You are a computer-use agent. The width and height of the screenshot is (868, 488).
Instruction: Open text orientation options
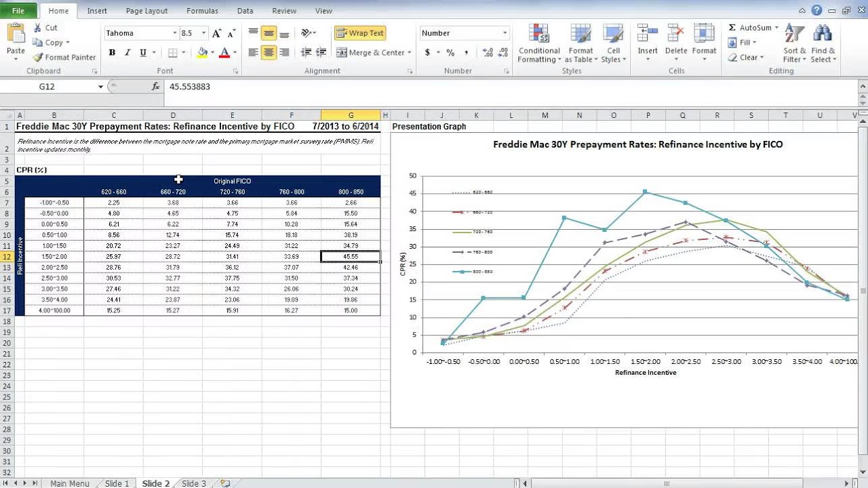[x=309, y=33]
